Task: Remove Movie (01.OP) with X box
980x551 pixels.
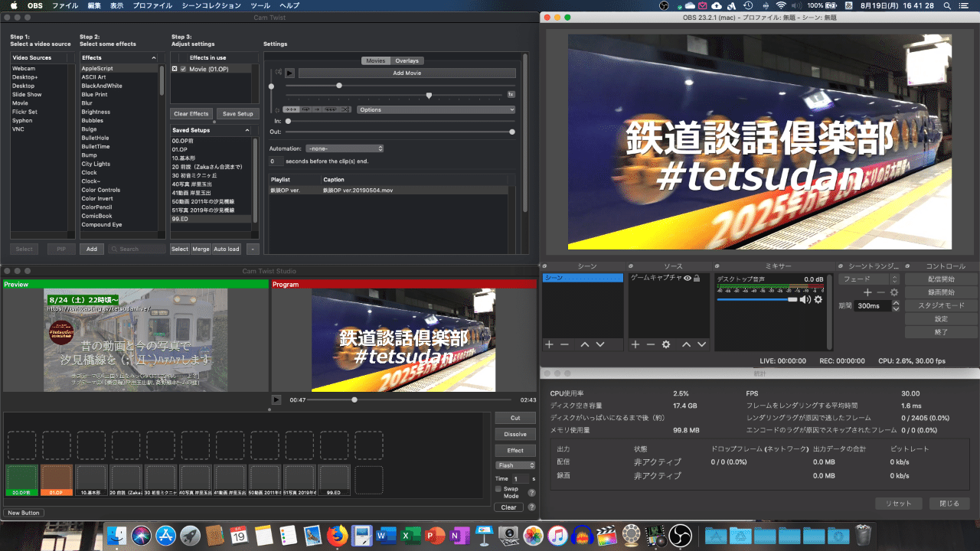Action: click(175, 69)
